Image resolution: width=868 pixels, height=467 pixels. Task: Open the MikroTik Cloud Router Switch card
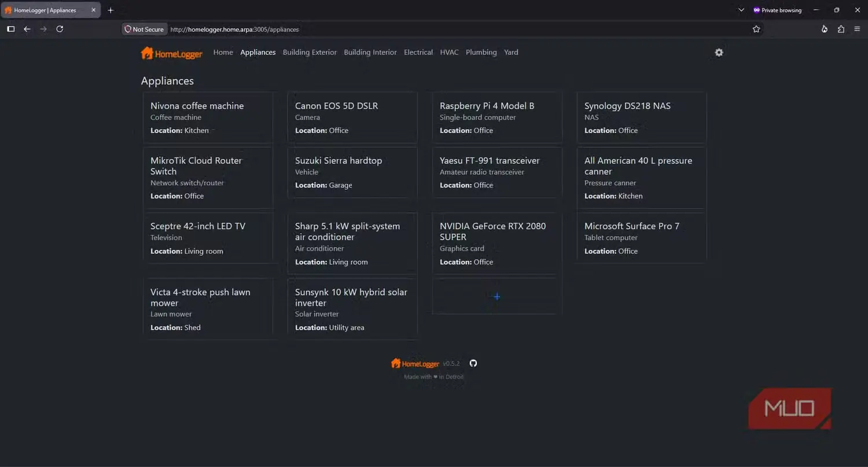tap(208, 178)
